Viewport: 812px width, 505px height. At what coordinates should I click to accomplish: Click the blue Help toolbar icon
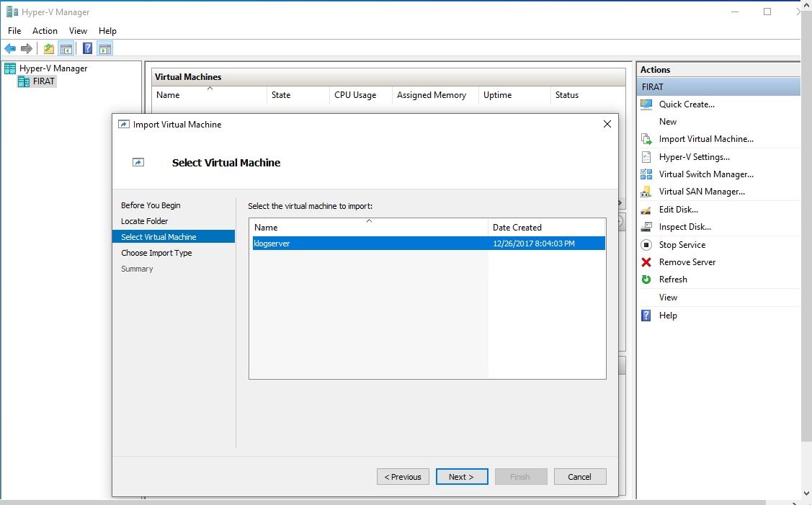point(87,49)
